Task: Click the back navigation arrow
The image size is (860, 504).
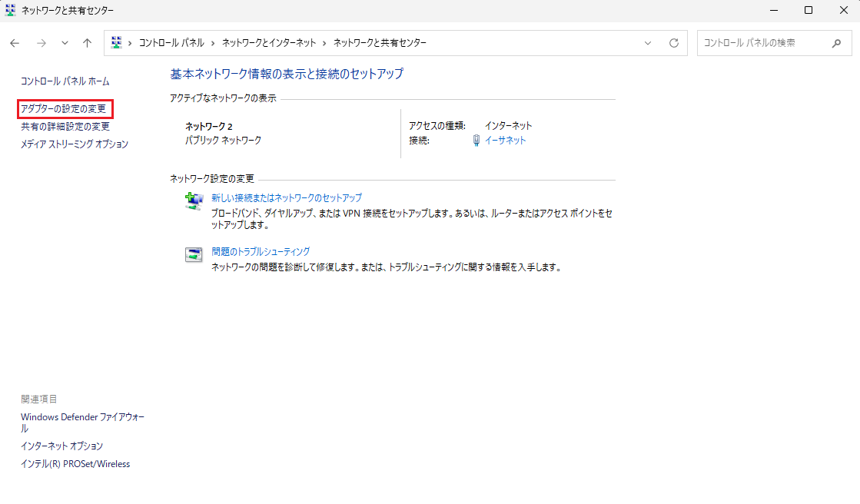Action: pos(15,43)
